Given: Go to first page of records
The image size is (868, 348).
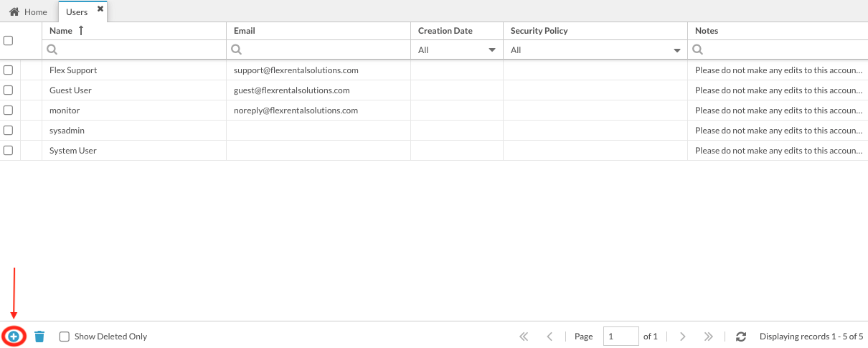Looking at the screenshot, I should coord(524,337).
